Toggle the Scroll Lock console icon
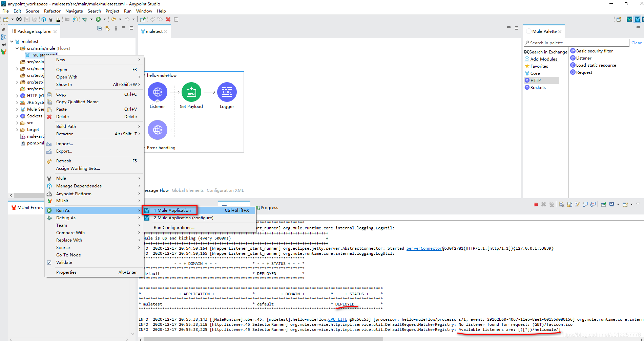 tap(569, 204)
